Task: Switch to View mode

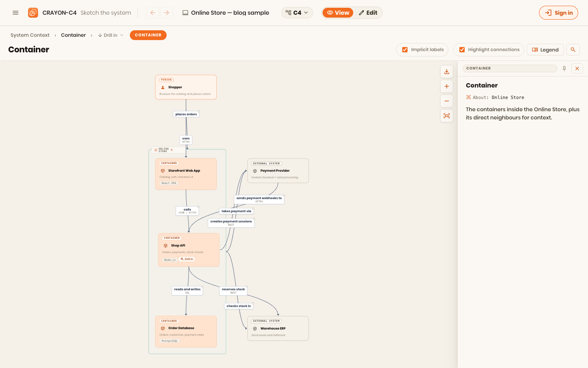Action: (338, 13)
